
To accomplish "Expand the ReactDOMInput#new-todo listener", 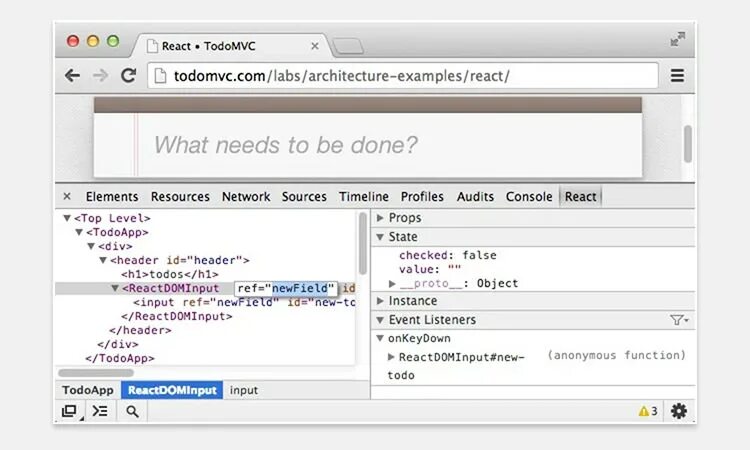I will (391, 357).
